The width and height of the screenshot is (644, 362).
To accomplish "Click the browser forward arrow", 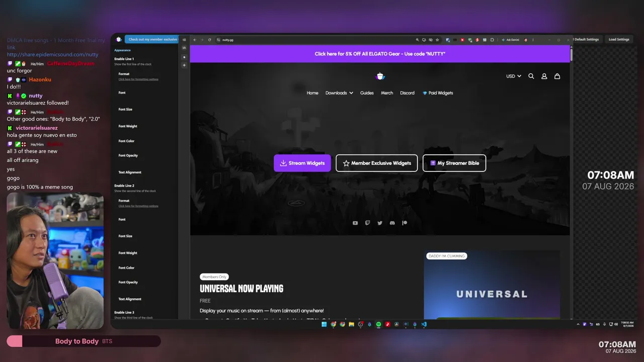I will point(202,40).
